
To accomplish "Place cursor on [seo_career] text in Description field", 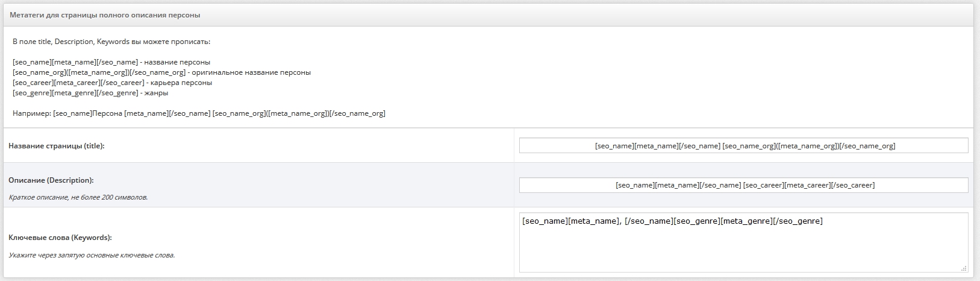I will 764,185.
